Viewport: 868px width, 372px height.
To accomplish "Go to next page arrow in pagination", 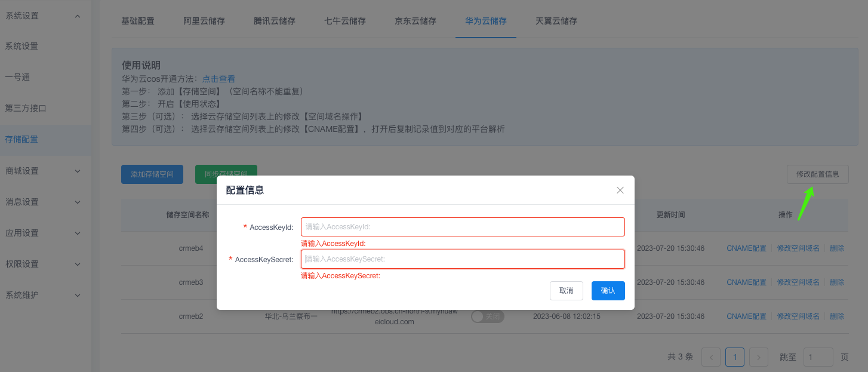I will (x=758, y=357).
